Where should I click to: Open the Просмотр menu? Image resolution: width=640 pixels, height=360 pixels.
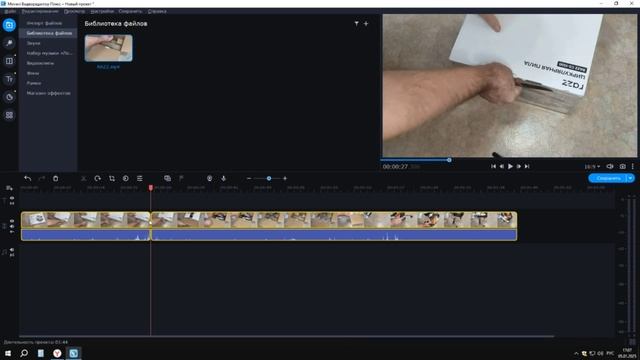[x=74, y=11]
